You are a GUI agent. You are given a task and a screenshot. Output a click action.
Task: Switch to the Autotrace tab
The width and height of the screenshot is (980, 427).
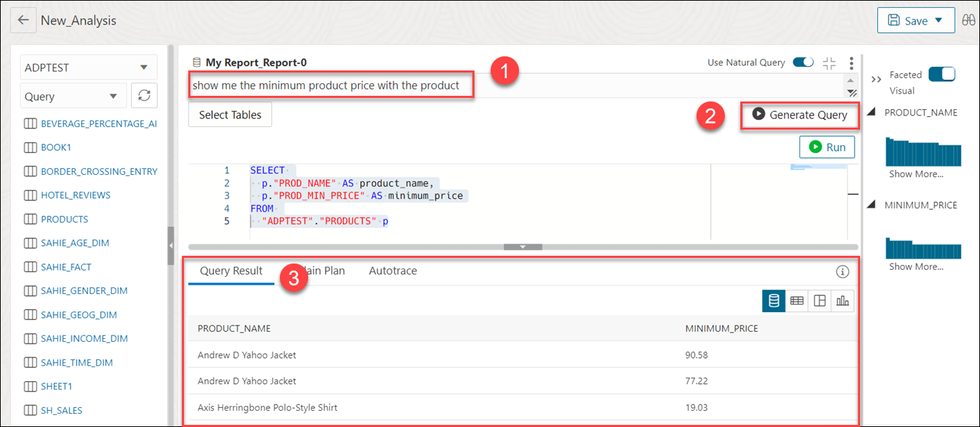[393, 271]
